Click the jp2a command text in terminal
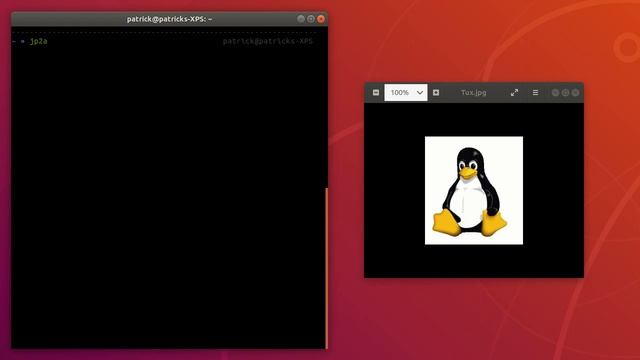Viewport: 640px width, 360px height. (39, 41)
